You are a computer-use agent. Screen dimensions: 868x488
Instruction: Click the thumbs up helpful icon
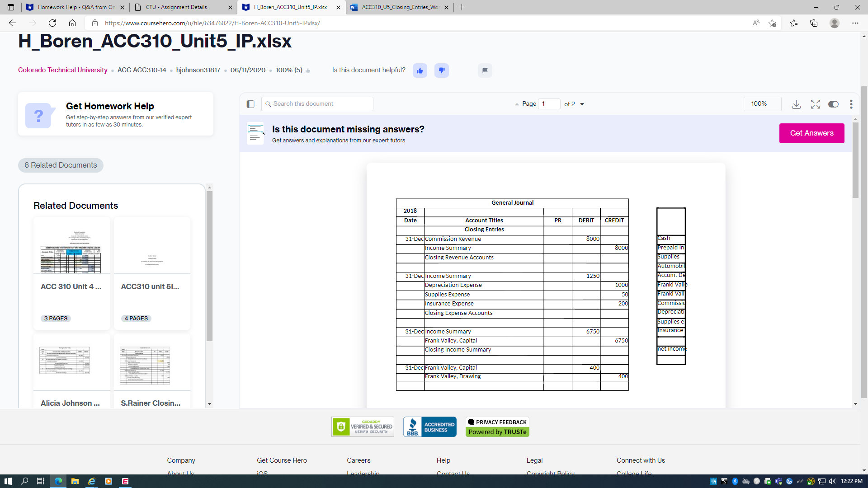pos(420,70)
